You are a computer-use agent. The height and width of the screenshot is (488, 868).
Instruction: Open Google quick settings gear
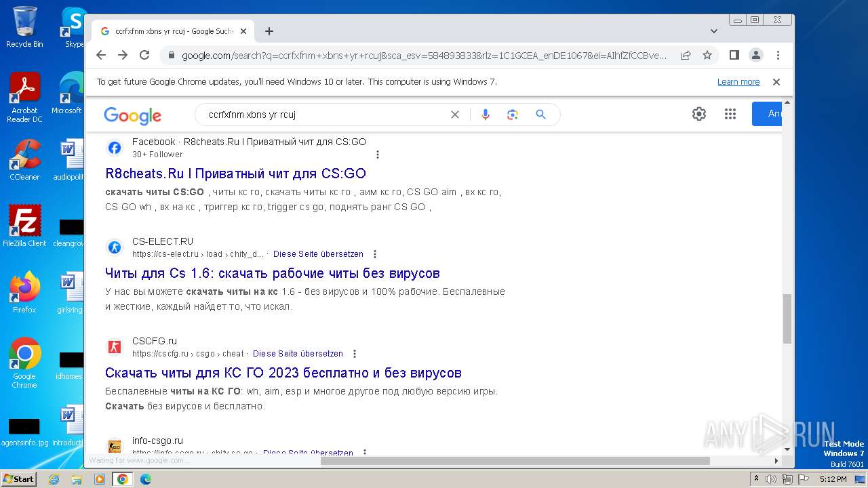coord(699,114)
